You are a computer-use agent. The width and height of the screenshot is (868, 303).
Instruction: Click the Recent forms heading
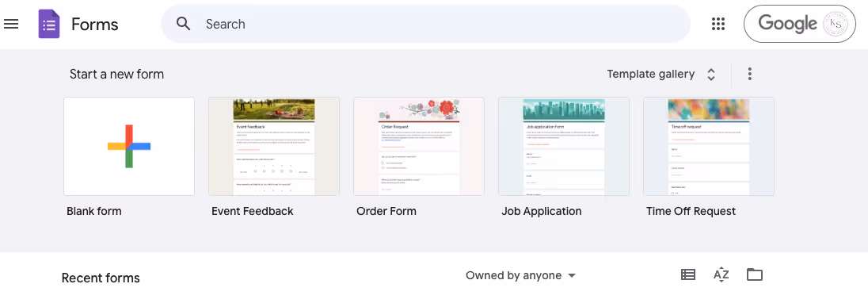pos(101,278)
